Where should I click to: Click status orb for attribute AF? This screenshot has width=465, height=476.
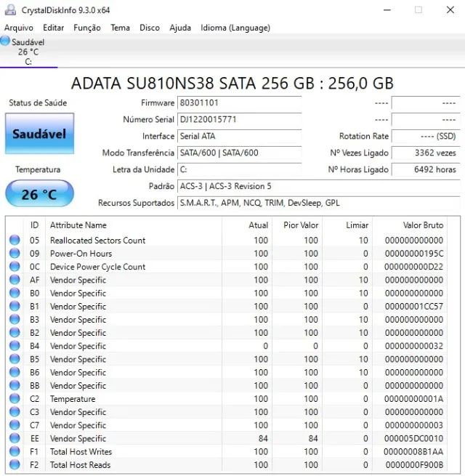coord(15,279)
